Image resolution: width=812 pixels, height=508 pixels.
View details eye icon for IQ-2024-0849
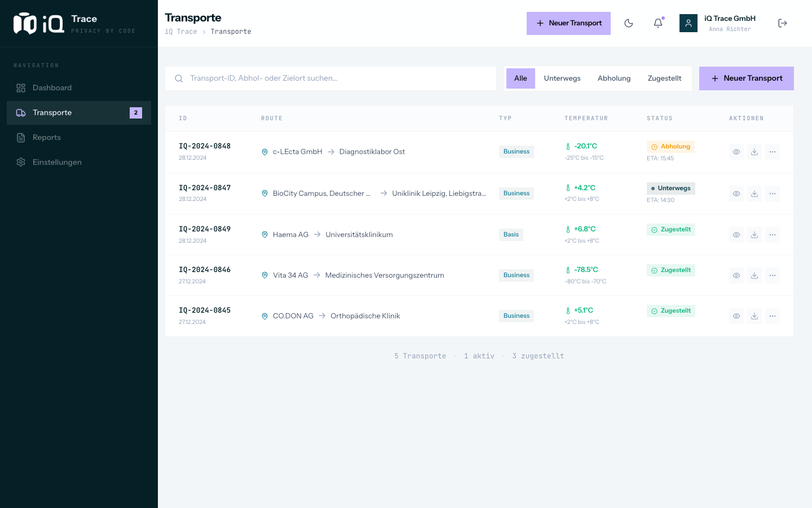[x=736, y=235]
